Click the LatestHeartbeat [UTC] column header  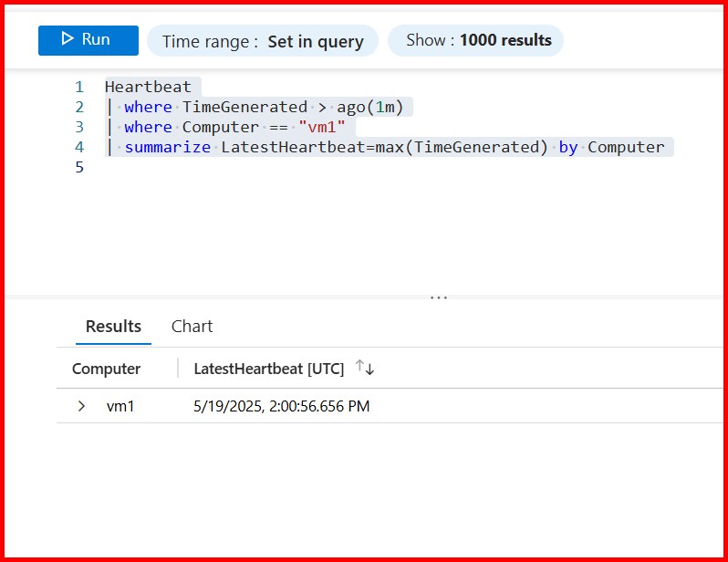269,369
